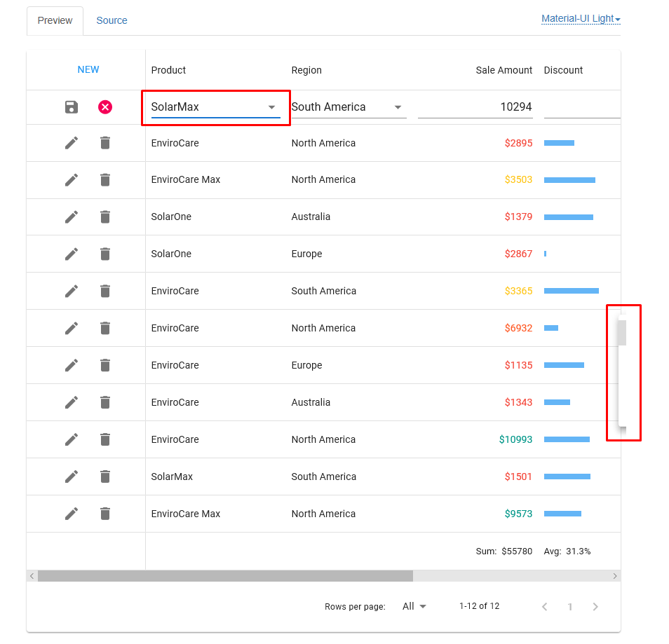
Task: Delete the SolarOne Australia row
Action: [104, 217]
